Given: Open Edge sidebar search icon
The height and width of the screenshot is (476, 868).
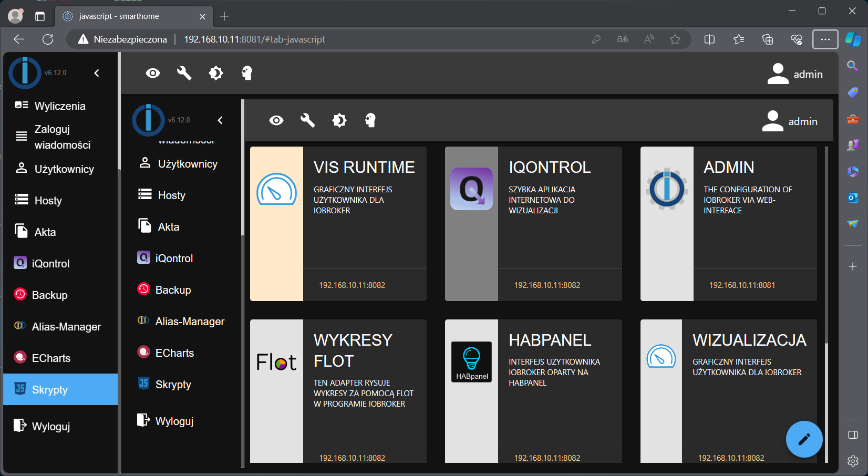Looking at the screenshot, I should pos(853,66).
